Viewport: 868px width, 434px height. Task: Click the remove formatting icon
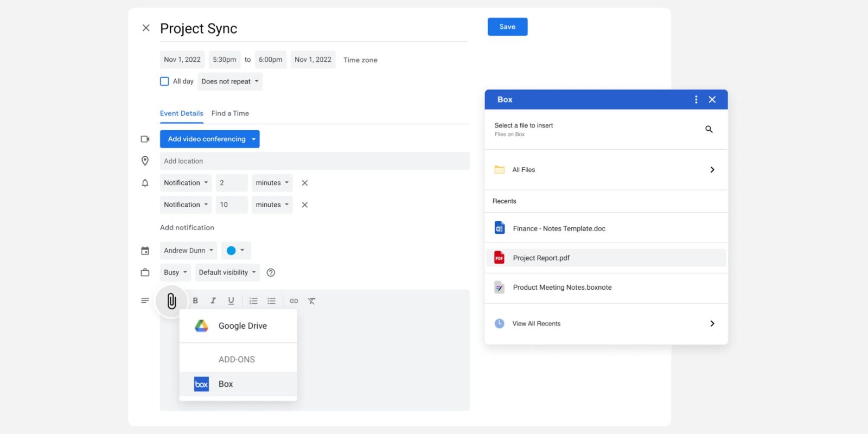(x=312, y=301)
